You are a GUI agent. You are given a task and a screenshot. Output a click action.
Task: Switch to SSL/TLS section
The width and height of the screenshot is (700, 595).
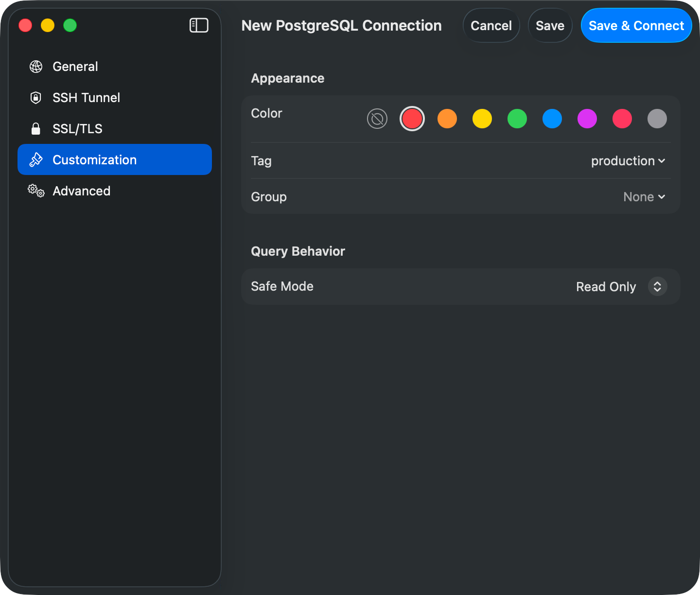[x=115, y=129]
